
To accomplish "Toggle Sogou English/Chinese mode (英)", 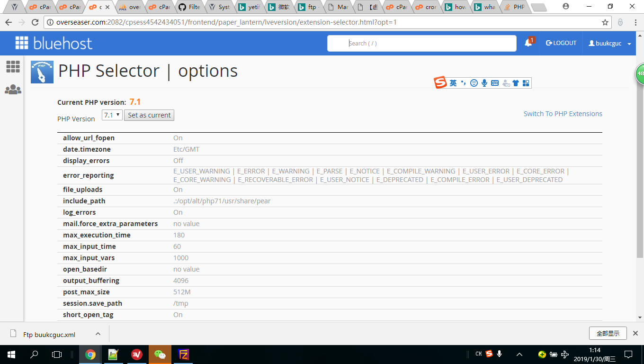I will pyautogui.click(x=453, y=83).
